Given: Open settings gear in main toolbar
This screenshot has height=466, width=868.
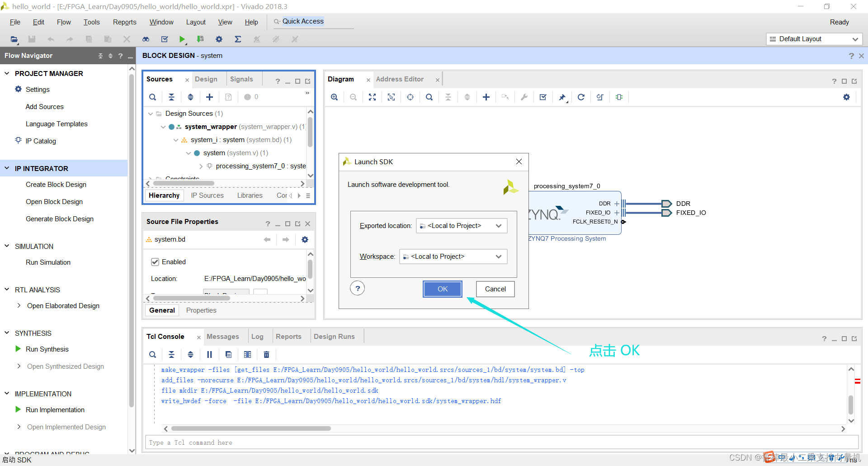Looking at the screenshot, I should click(x=219, y=39).
